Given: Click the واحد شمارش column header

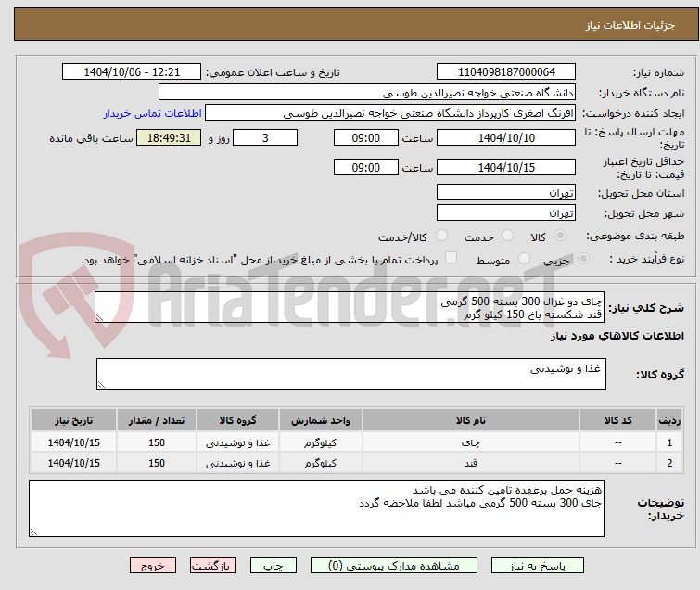Looking at the screenshot, I should 321,420.
